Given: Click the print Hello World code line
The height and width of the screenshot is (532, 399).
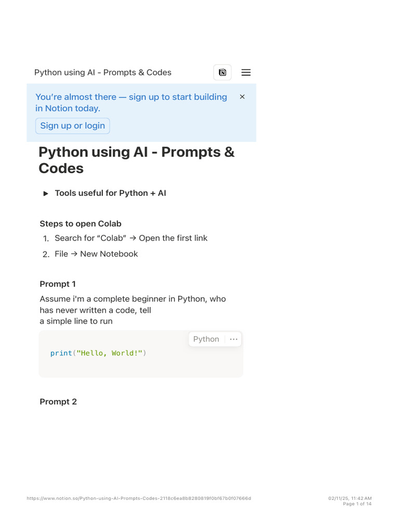Looking at the screenshot, I should click(98, 353).
